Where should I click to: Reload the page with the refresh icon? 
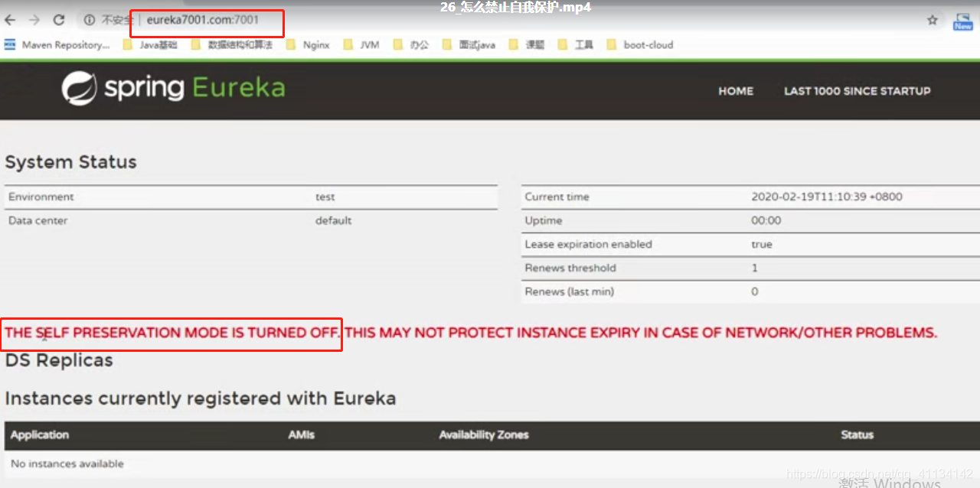click(59, 20)
